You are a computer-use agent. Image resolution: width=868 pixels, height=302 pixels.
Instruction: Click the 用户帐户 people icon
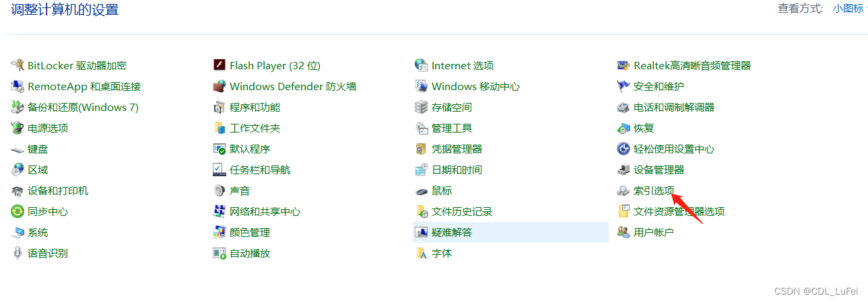[623, 232]
